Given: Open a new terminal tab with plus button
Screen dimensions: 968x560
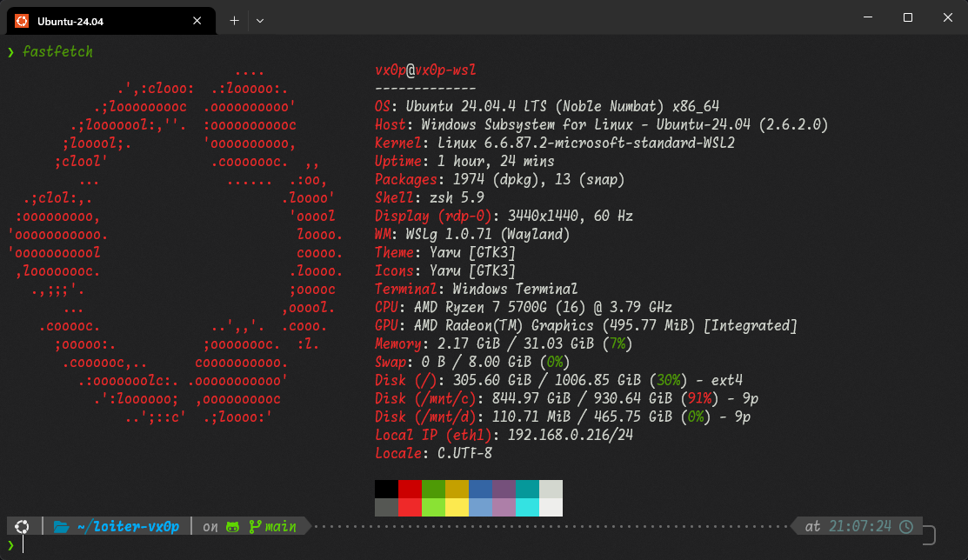Looking at the screenshot, I should pos(235,20).
